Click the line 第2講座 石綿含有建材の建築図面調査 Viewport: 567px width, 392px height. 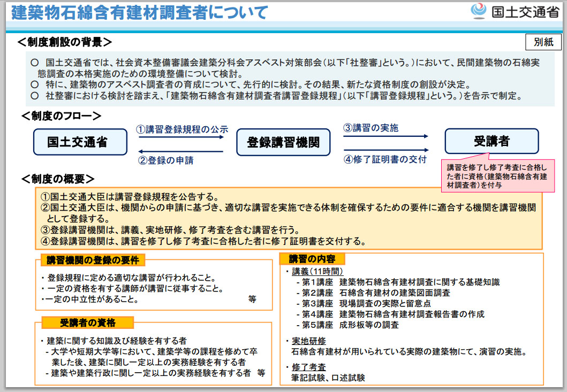[373, 293]
